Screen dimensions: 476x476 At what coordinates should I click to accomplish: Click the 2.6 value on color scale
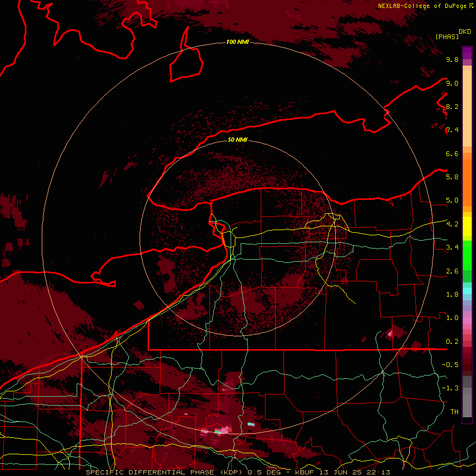click(x=452, y=271)
